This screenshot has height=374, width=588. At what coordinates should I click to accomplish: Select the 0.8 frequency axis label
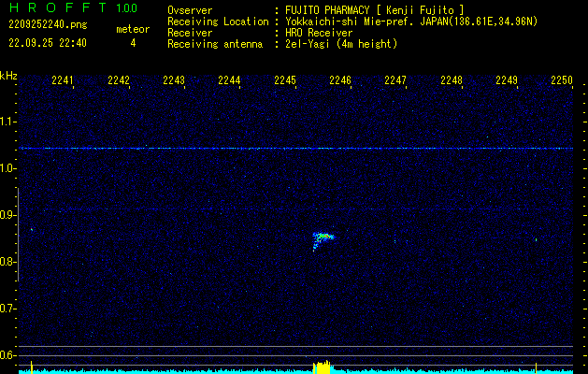pos(8,262)
